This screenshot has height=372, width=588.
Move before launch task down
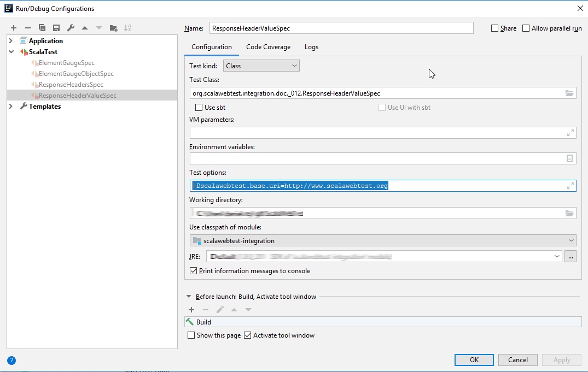point(248,310)
